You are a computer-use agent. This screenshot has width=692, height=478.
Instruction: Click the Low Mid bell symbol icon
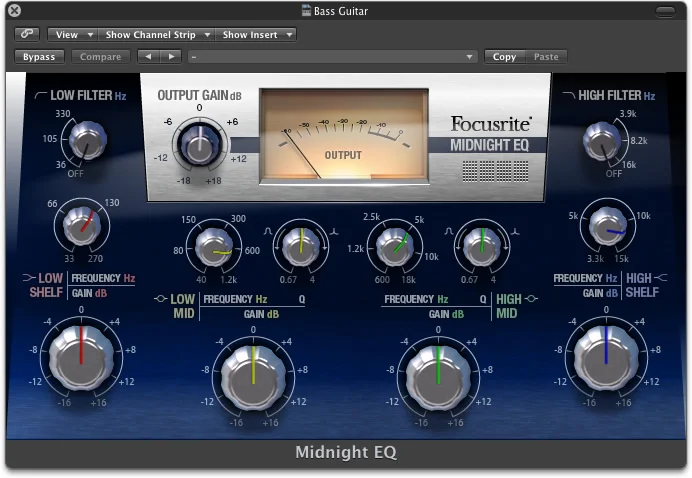click(x=160, y=299)
